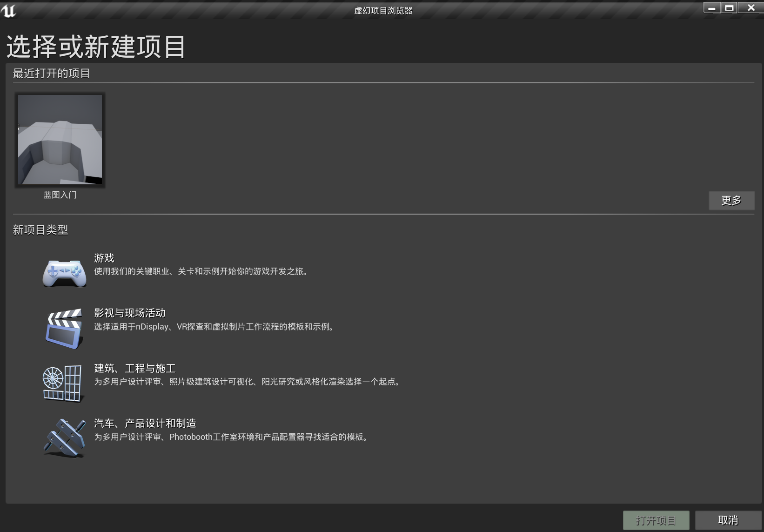Click the description 使用我们的关键职业、关卡和示例开始你的游戏开发之旅
Screen dimensions: 764x532
[x=201, y=271]
